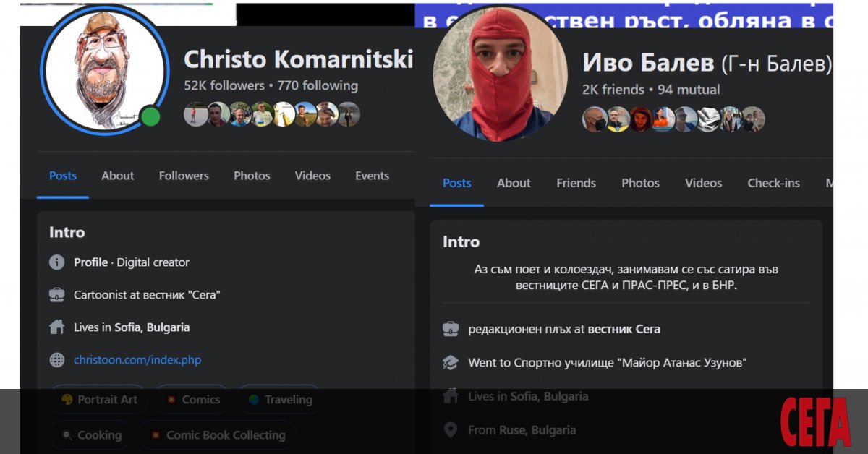Click location pin icon beside From Ruse

tap(451, 430)
